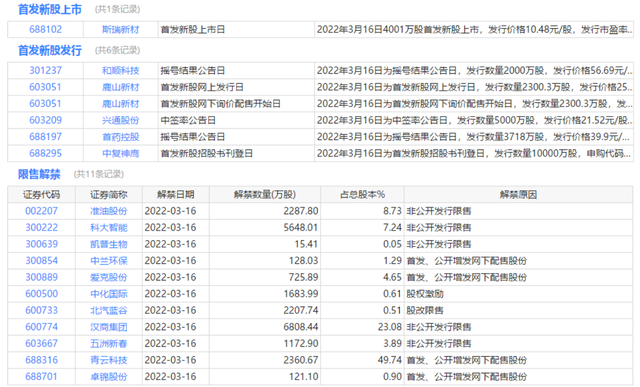This screenshot has width=640, height=387.
Task: Select the 首发新股上市日 event cell
Action: click(x=236, y=29)
